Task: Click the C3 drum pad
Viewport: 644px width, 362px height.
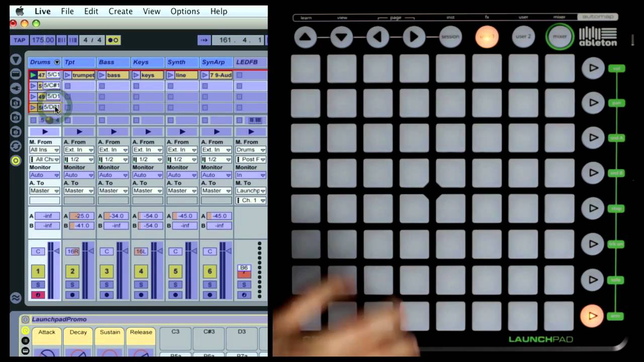Action: click(x=176, y=339)
